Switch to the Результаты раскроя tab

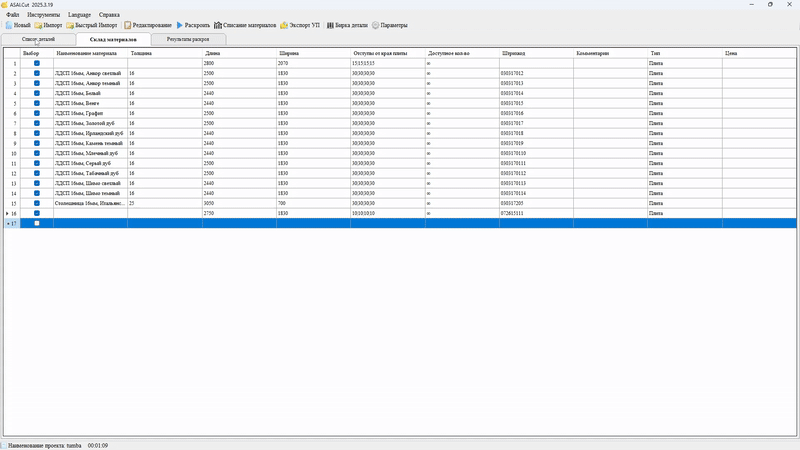(x=188, y=39)
